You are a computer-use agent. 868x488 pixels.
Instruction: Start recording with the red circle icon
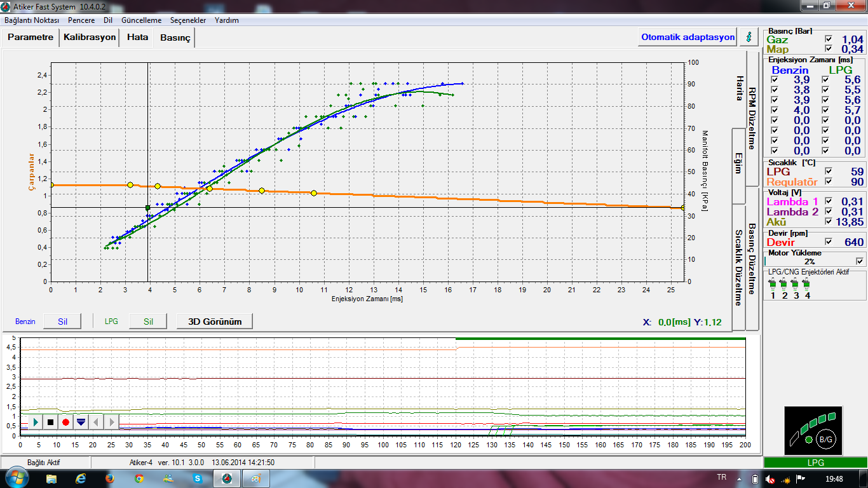pos(65,422)
